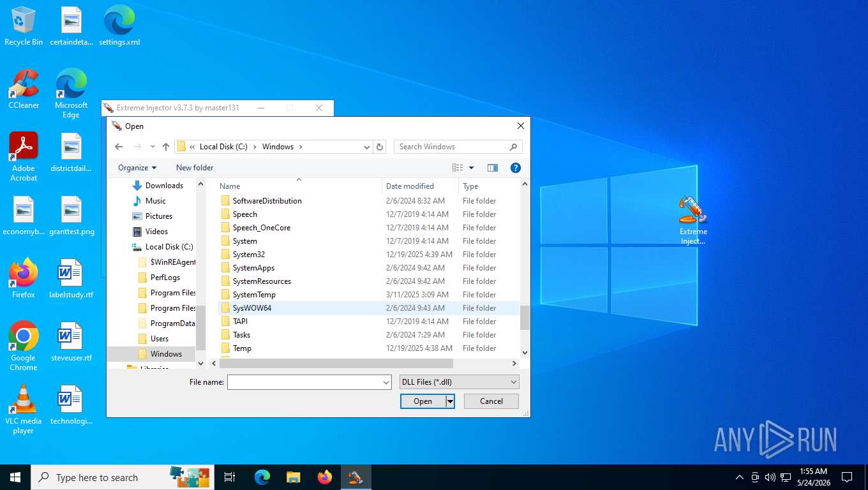Click the Open button's split arrow
Image resolution: width=868 pixels, height=490 pixels.
[x=450, y=401]
